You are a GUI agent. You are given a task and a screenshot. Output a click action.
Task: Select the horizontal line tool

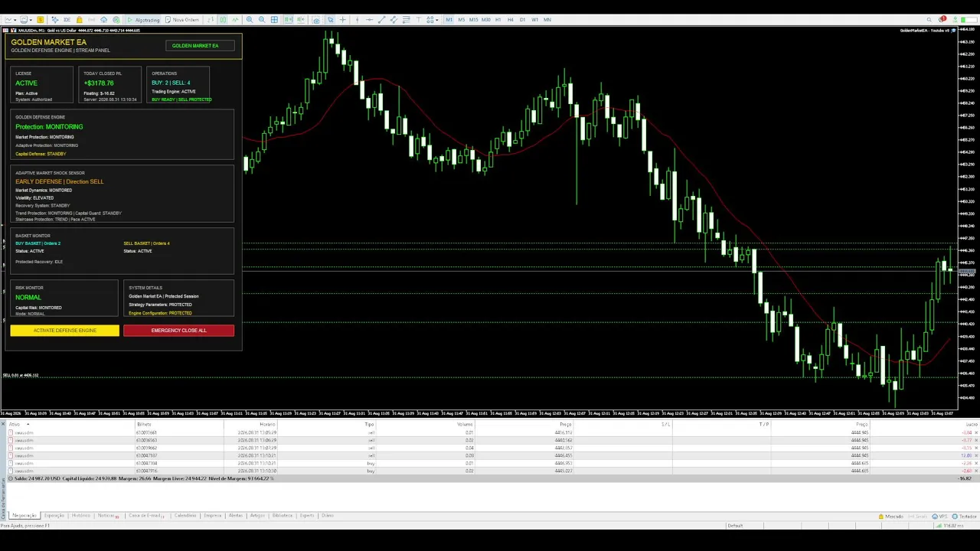(x=370, y=20)
